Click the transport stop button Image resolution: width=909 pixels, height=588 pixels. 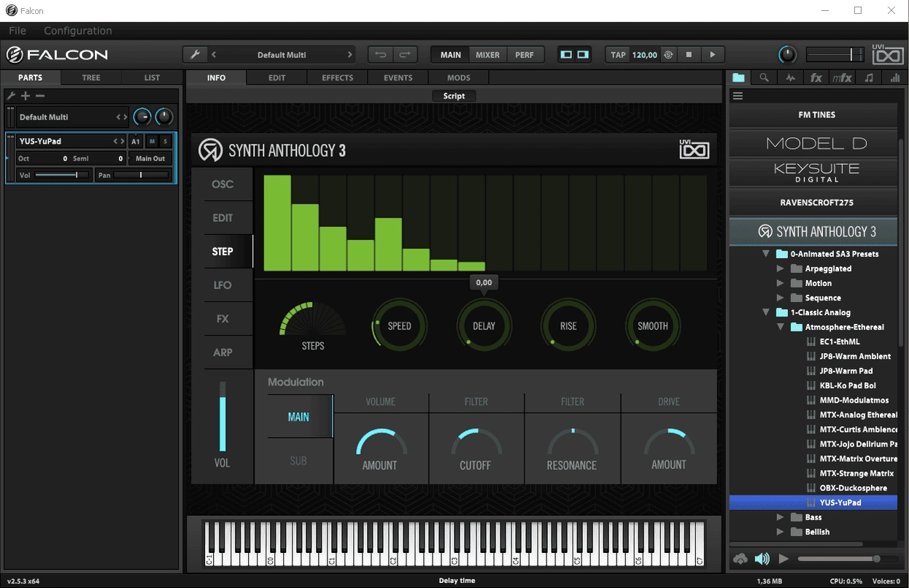tap(689, 55)
